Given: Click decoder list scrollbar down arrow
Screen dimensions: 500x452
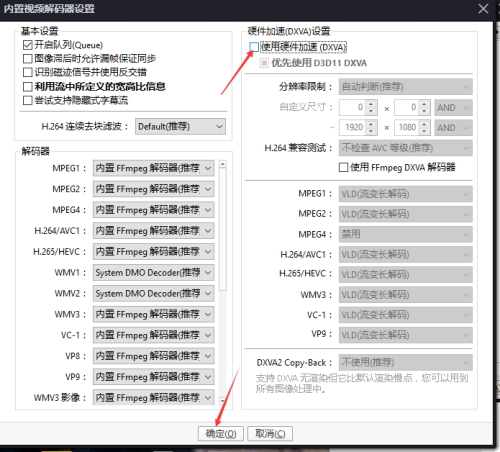Looking at the screenshot, I should click(223, 400).
